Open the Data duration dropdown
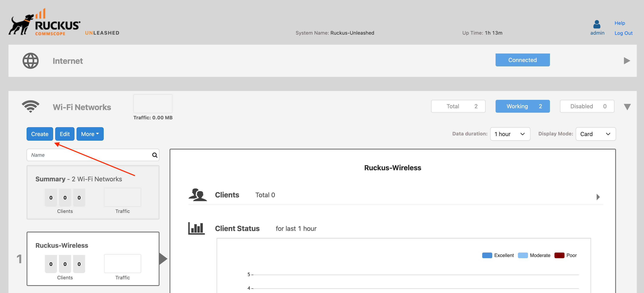 point(510,134)
